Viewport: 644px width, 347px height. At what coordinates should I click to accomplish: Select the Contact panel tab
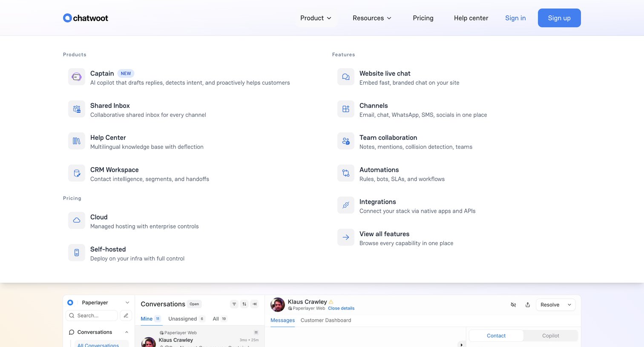click(x=496, y=335)
